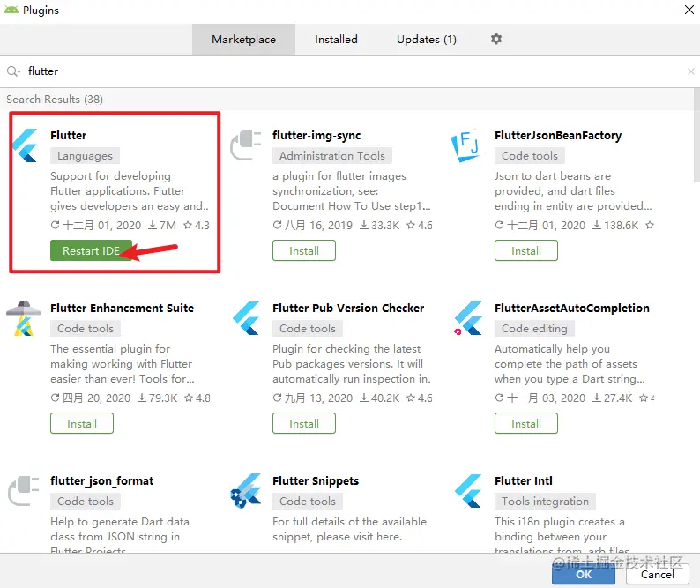This screenshot has width=700, height=588.
Task: Click the Cancel button
Action: (x=657, y=574)
